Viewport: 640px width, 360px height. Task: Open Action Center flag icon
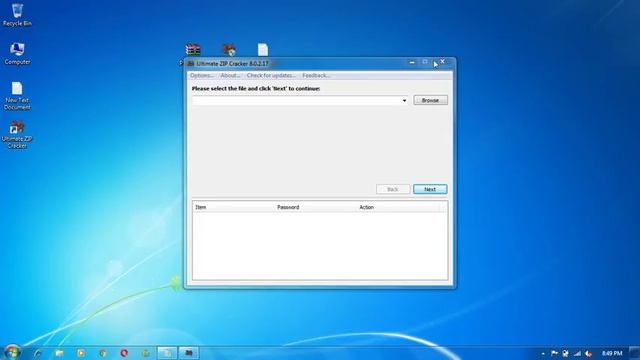click(554, 353)
